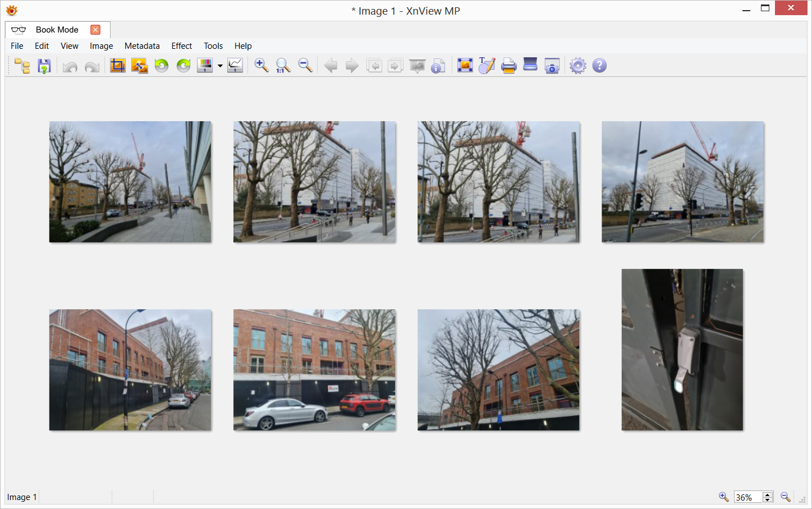This screenshot has height=509, width=812.
Task: Switch to the Book Mode tab
Action: pos(57,30)
